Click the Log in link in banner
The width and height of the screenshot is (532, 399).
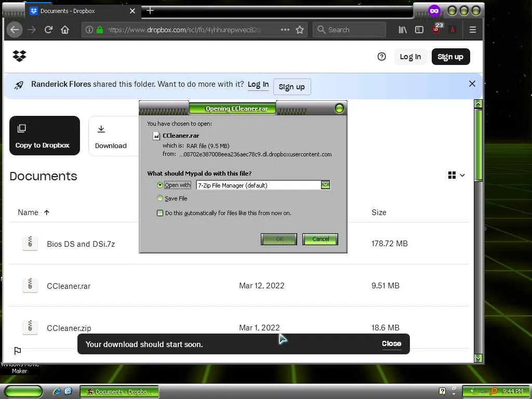coord(258,85)
